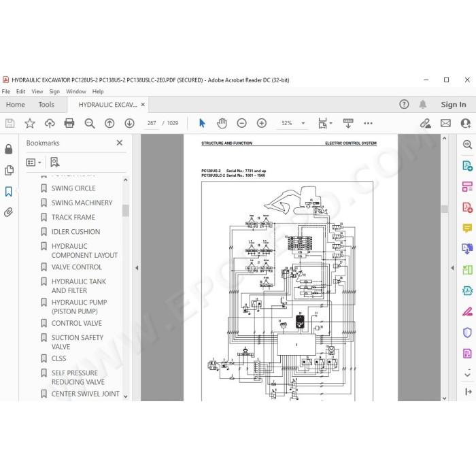The width and height of the screenshot is (476, 476).
Task: Click the fit page scrolling mode icon
Action: [x=322, y=123]
